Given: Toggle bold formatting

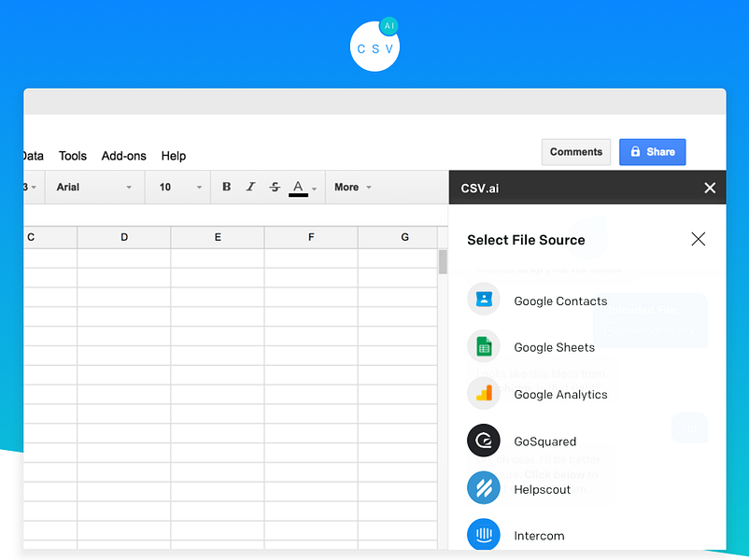Looking at the screenshot, I should [x=226, y=187].
